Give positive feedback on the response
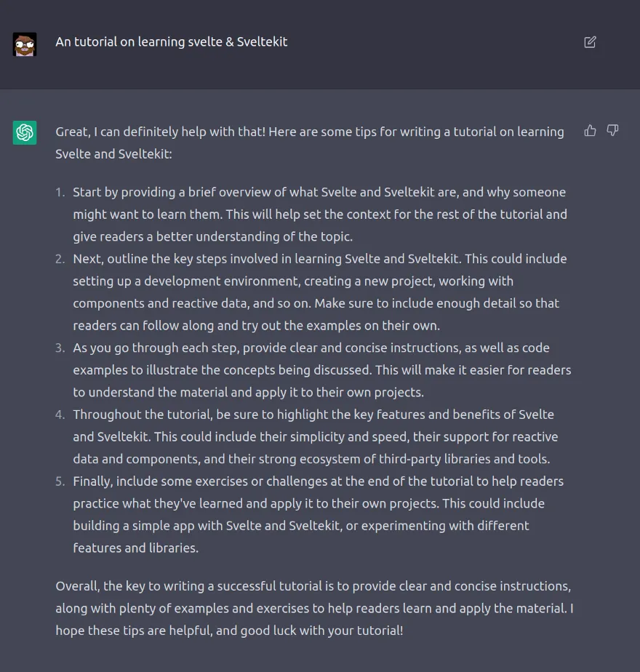The image size is (640, 672). [590, 129]
